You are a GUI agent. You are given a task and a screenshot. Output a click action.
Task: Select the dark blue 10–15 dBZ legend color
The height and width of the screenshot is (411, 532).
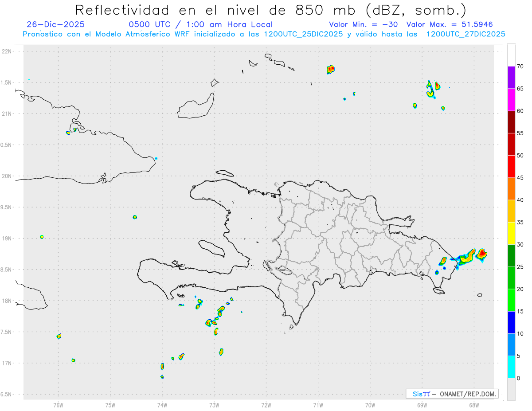(511, 322)
